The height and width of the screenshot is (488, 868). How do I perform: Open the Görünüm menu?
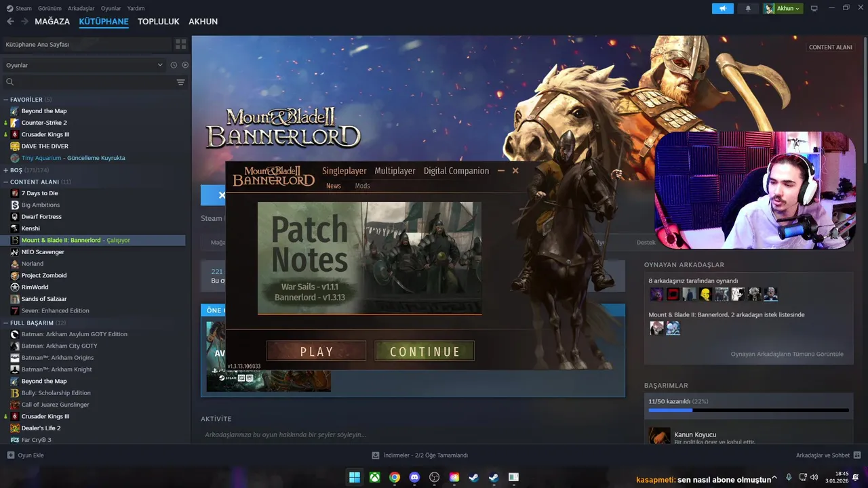[50, 8]
